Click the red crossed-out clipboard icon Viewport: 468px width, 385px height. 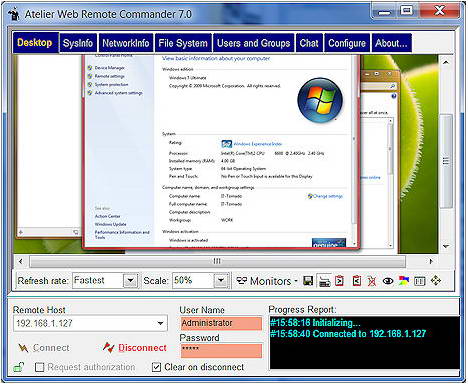point(372,281)
